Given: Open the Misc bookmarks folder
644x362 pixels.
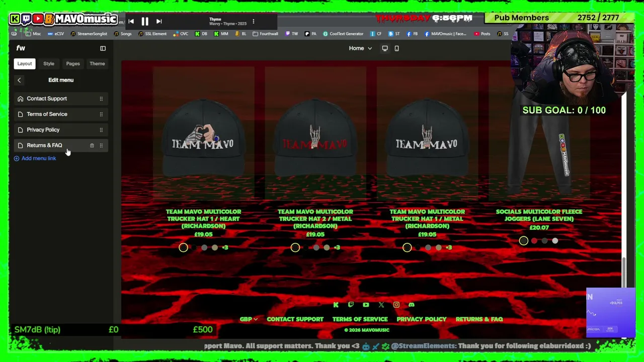Looking at the screenshot, I should click(33, 34).
